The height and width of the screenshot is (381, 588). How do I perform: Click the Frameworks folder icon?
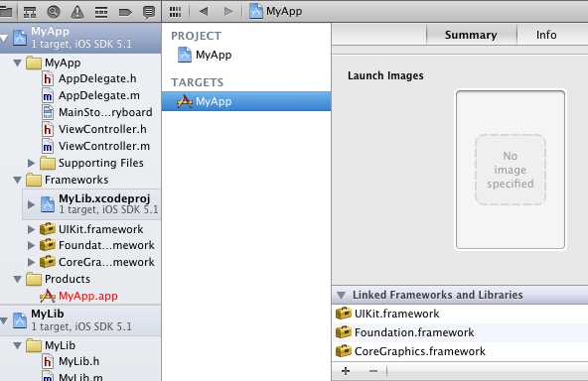tap(34, 180)
